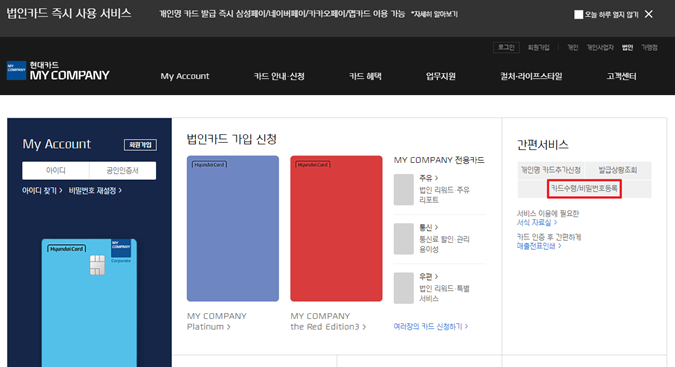This screenshot has width=675, height=367.
Task: Select the 아이디 login tab
Action: coord(56,170)
